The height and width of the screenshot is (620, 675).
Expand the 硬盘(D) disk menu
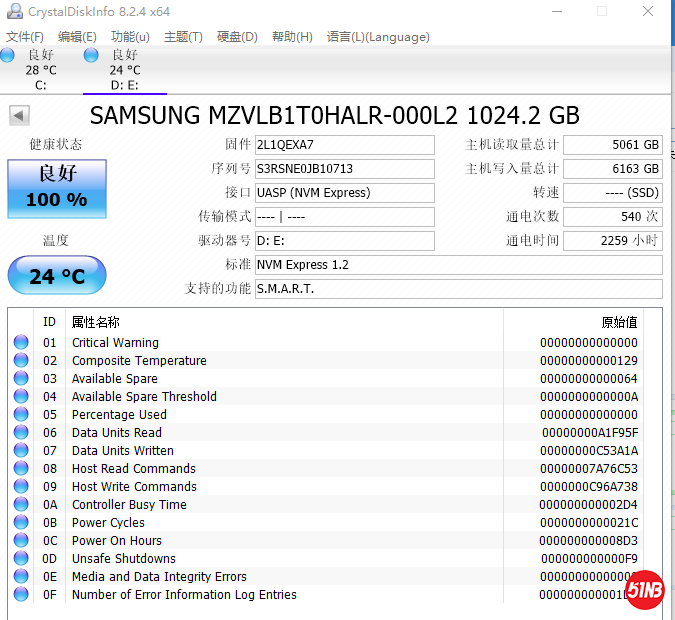[237, 37]
